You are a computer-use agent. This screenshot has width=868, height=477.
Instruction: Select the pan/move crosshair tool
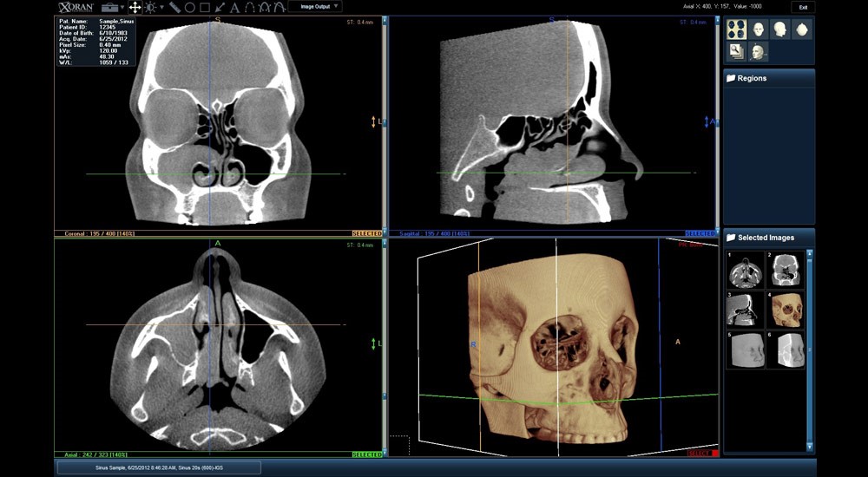[x=135, y=7]
